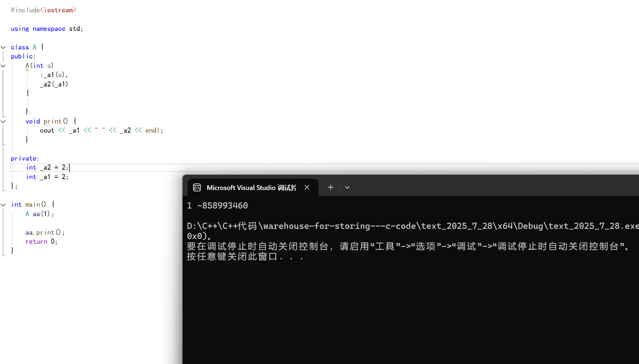Click the cout statement line
The width and height of the screenshot is (639, 364).
tap(101, 130)
